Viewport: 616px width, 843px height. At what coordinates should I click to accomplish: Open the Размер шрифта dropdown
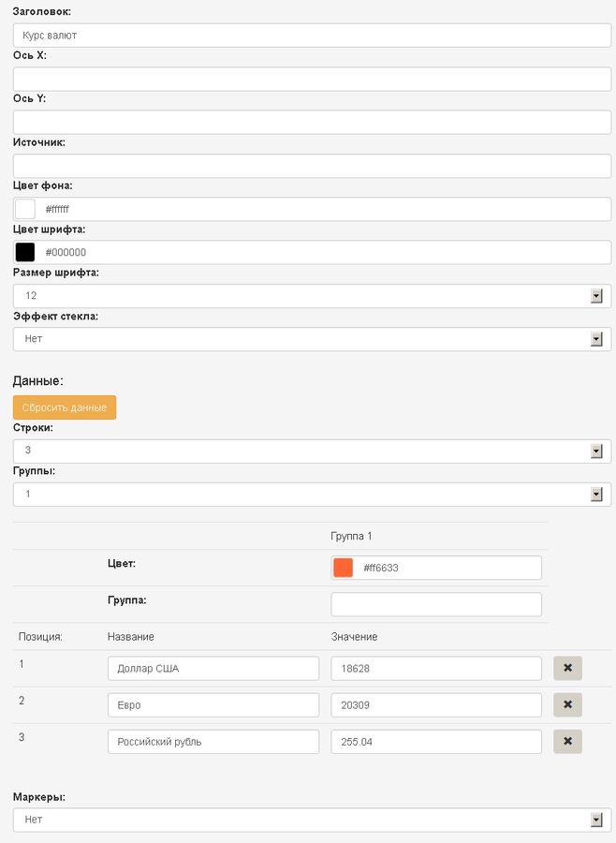(x=313, y=296)
